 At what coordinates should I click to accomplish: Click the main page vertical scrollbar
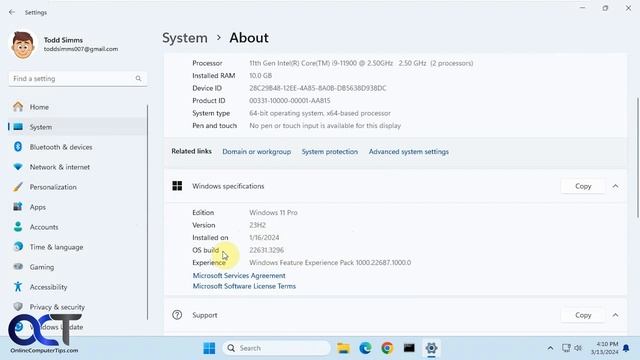638,159
